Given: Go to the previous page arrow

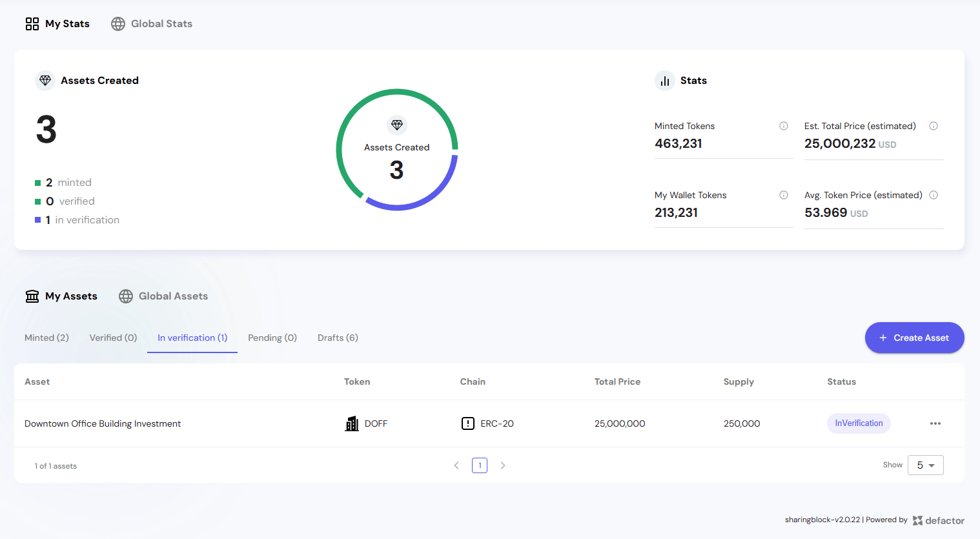Looking at the screenshot, I should coord(456,465).
